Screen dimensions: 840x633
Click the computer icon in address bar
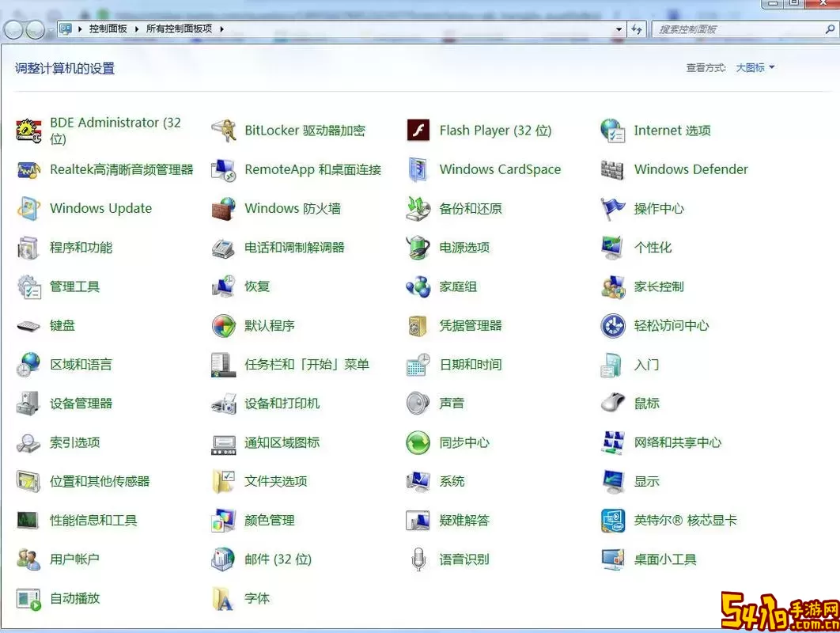point(66,29)
